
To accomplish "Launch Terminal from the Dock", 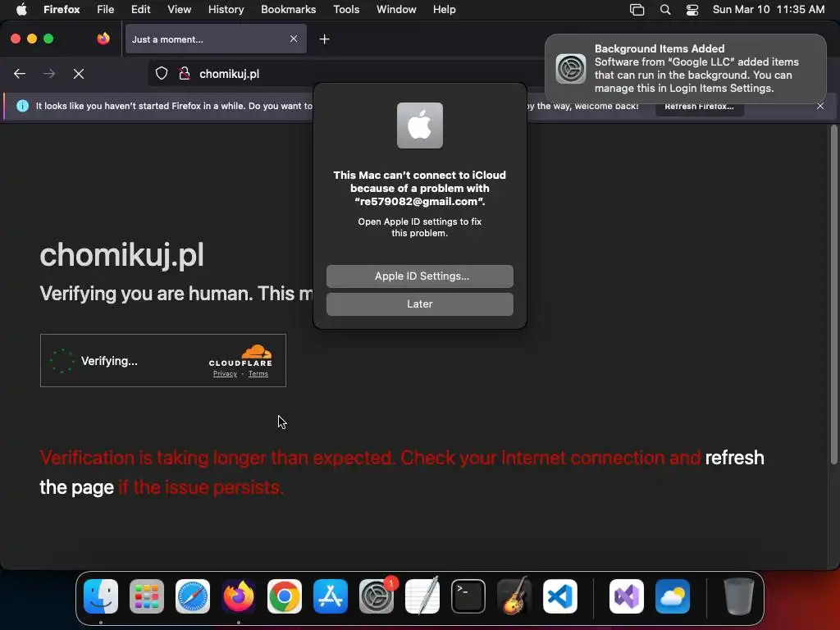I will pos(468,596).
